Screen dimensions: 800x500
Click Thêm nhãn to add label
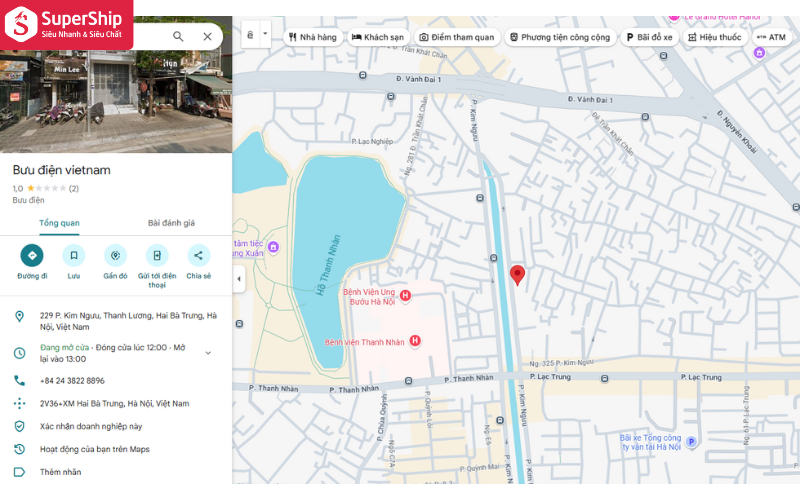(x=60, y=472)
